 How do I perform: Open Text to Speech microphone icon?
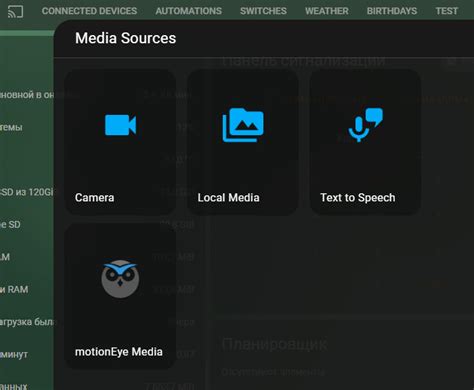coord(366,125)
